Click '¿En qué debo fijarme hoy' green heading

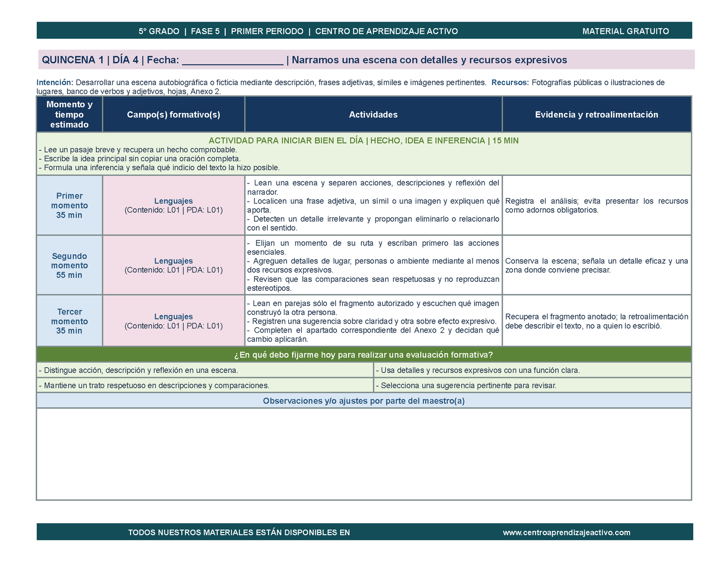click(x=364, y=355)
